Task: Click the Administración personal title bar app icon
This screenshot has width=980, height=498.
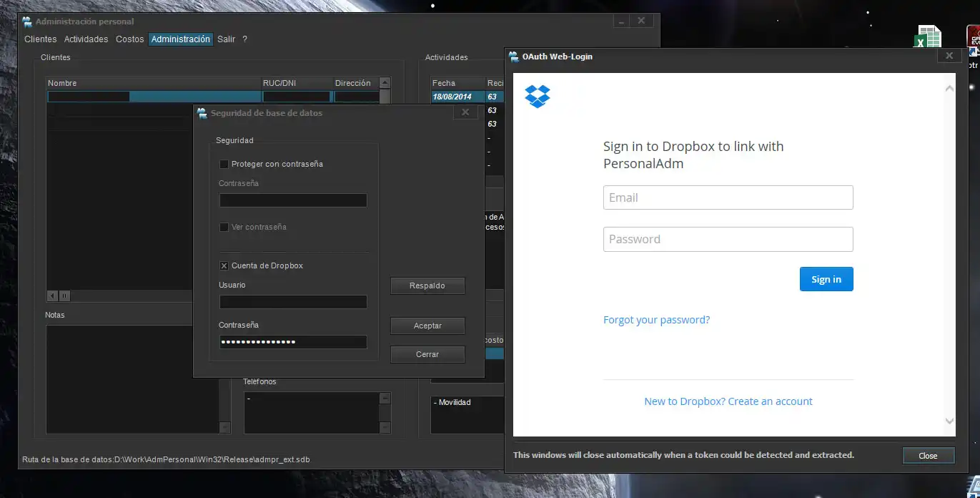Action: (x=27, y=21)
